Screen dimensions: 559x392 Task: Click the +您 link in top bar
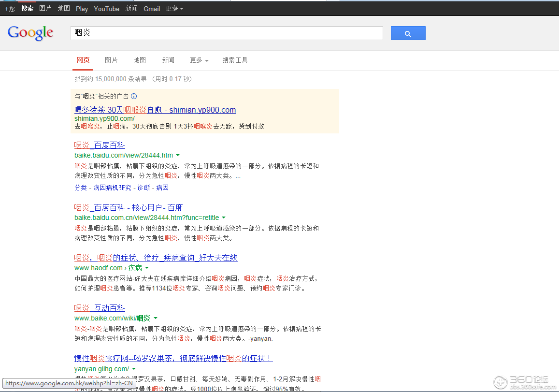[x=10, y=9]
